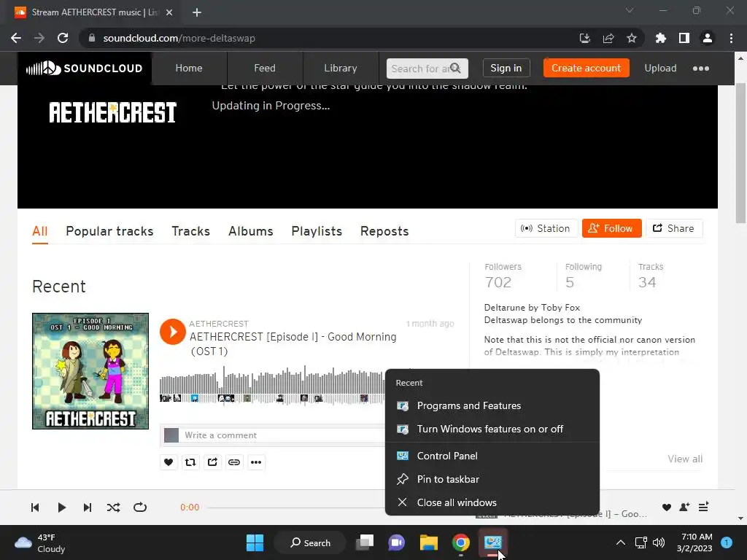Switch to the Tracks tab

click(190, 231)
